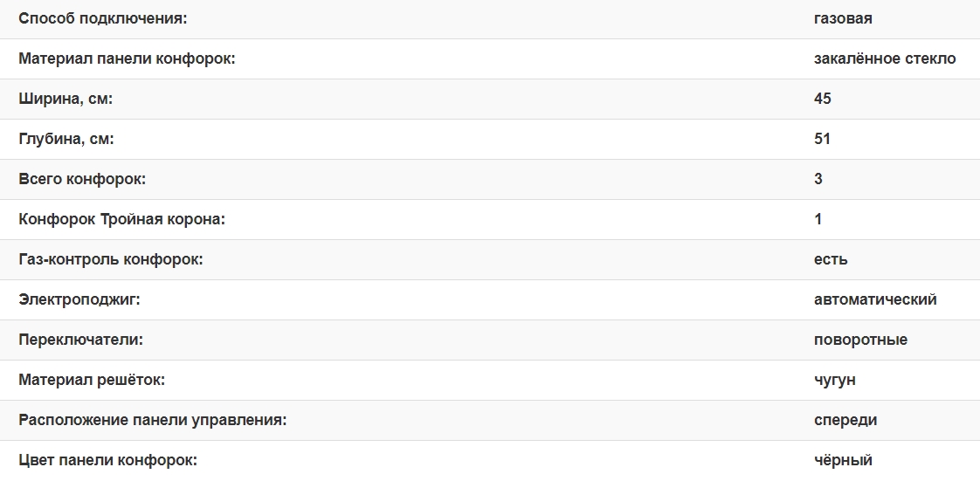Select the "Материал панели конфорок:" label
This screenshot has height=481, width=980.
click(128, 58)
